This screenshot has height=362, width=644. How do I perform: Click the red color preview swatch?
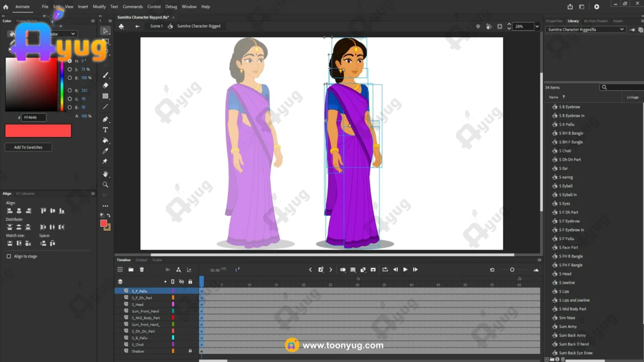38,131
